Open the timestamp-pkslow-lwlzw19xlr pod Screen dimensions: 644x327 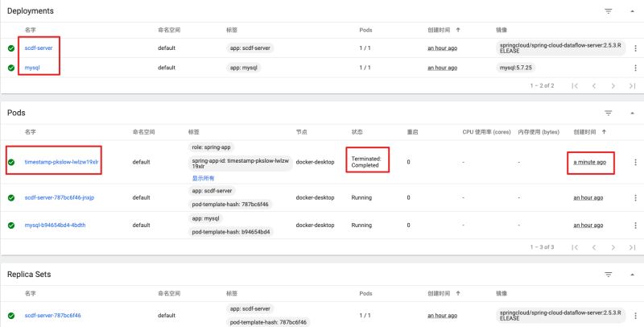click(61, 162)
